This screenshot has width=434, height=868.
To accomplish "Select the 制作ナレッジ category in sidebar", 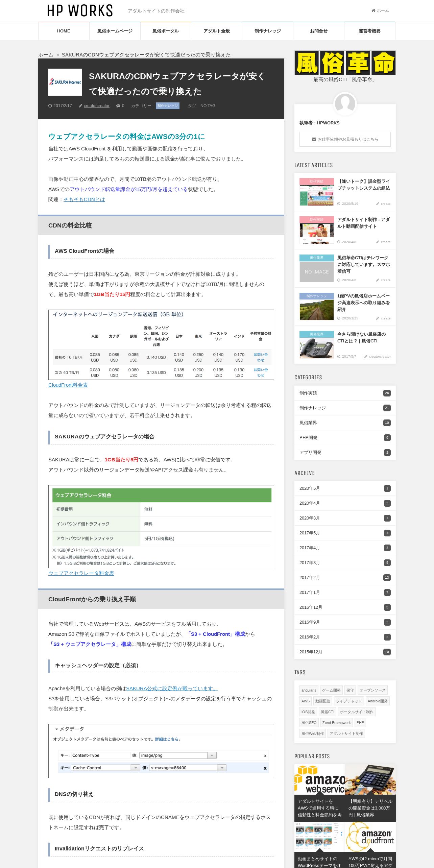I will pyautogui.click(x=345, y=408).
